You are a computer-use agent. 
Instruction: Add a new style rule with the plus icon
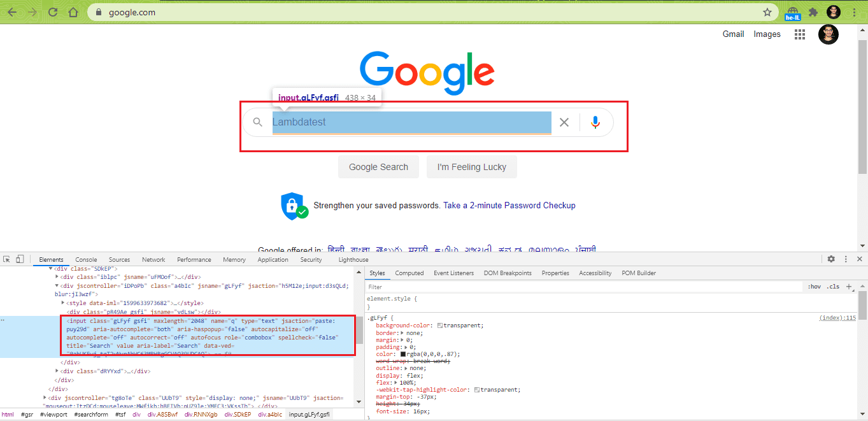[849, 287]
